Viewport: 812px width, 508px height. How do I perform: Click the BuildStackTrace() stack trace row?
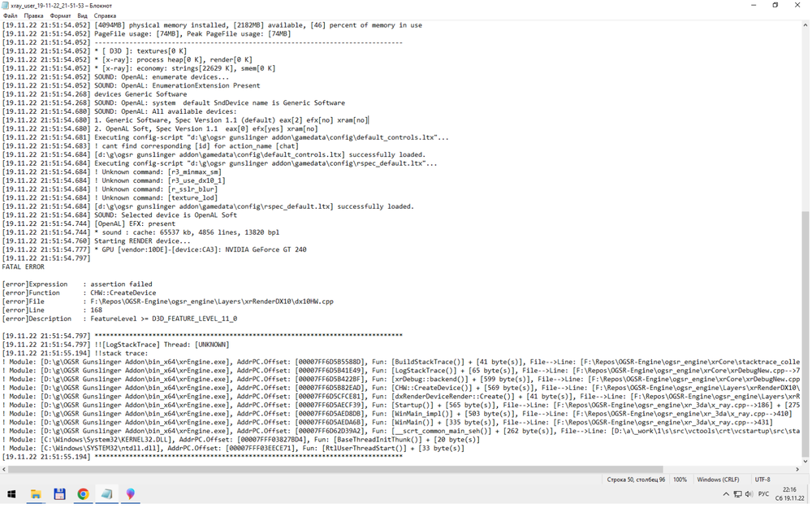click(x=401, y=362)
